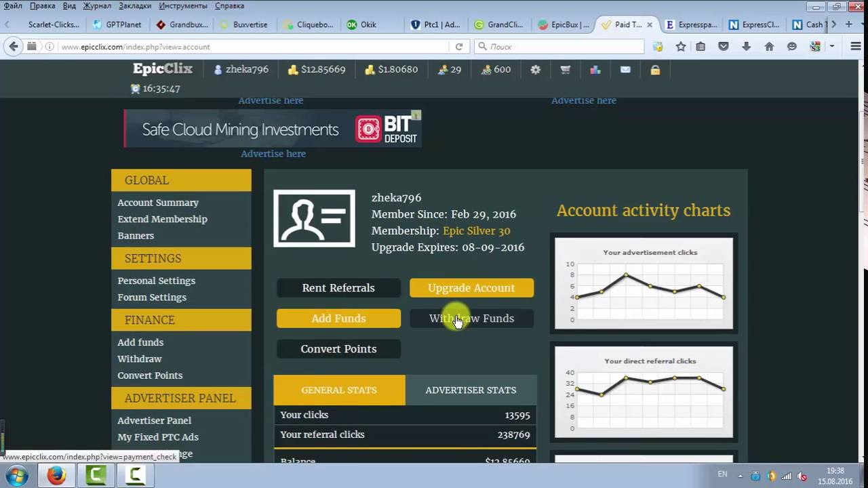Click the Windows Start button

[x=16, y=476]
